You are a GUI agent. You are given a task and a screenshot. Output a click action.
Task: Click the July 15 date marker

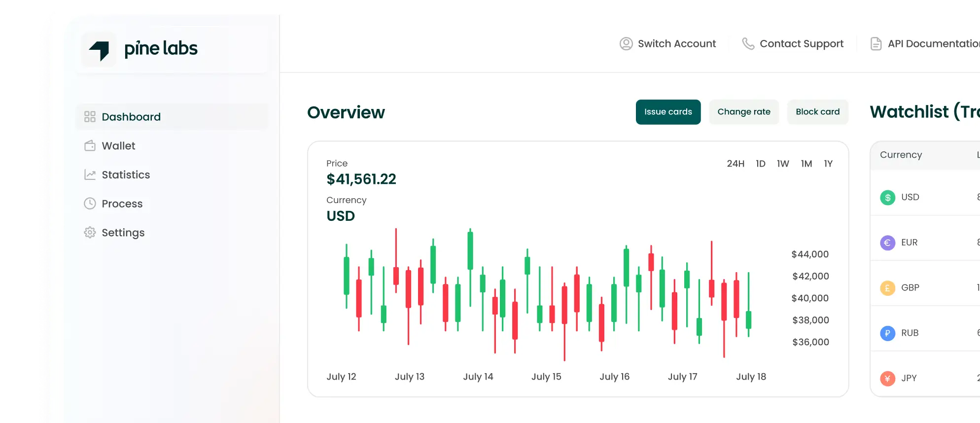click(546, 377)
